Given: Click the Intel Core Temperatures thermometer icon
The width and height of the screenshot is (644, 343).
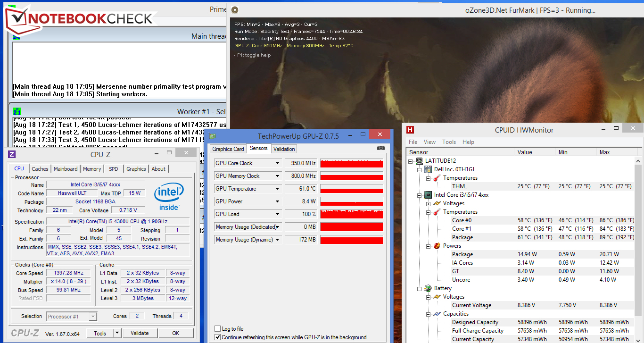Looking at the screenshot, I should tap(437, 212).
